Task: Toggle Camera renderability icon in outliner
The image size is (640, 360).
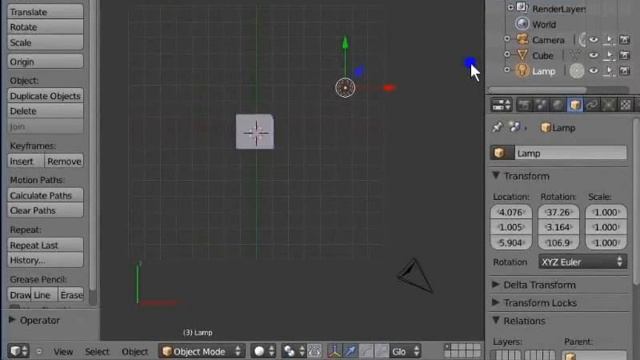Action: pyautogui.click(x=624, y=40)
